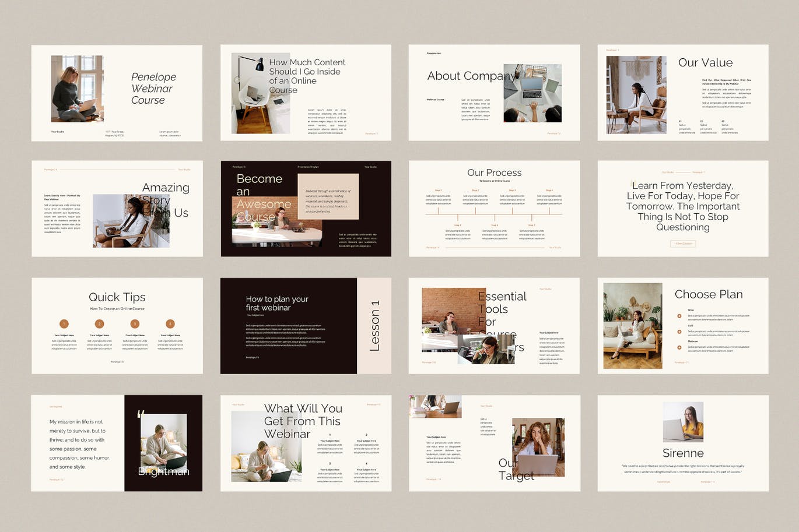
Task: Click the Our Process timeline line
Action: tap(494, 214)
